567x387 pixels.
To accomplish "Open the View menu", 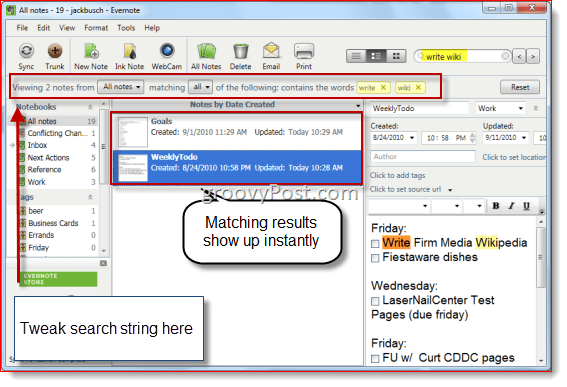I will click(67, 28).
